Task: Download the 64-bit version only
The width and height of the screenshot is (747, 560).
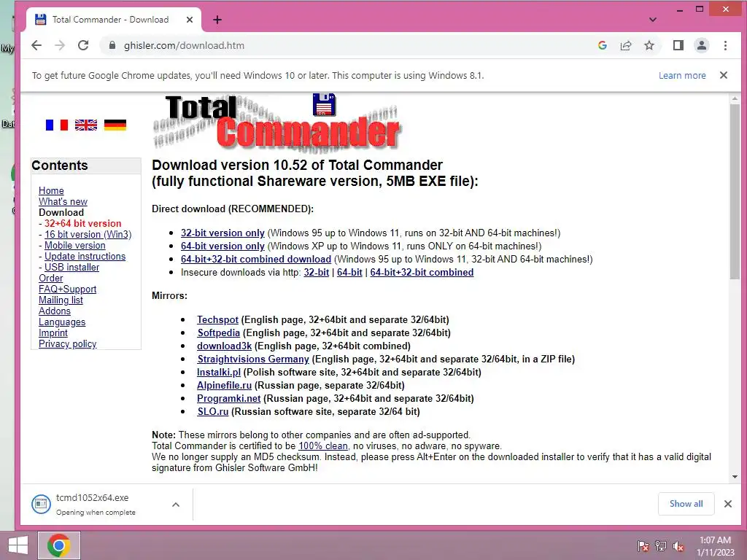Action: click(x=222, y=246)
